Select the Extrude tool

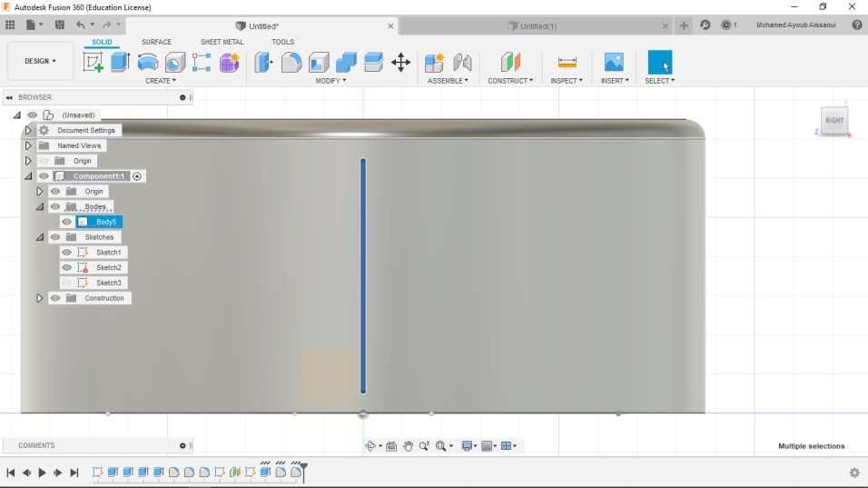(x=120, y=62)
